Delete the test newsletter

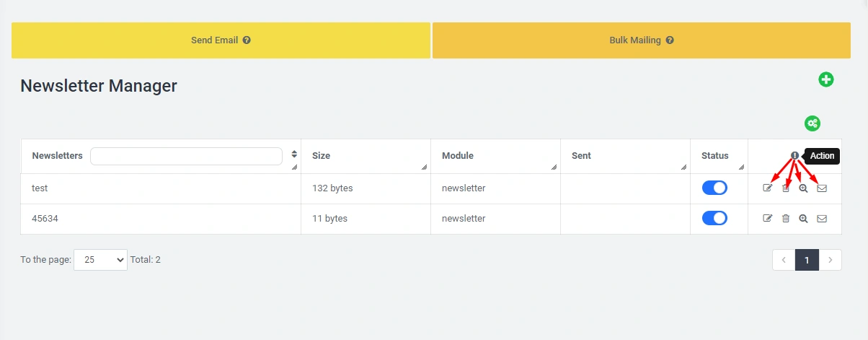pos(786,188)
